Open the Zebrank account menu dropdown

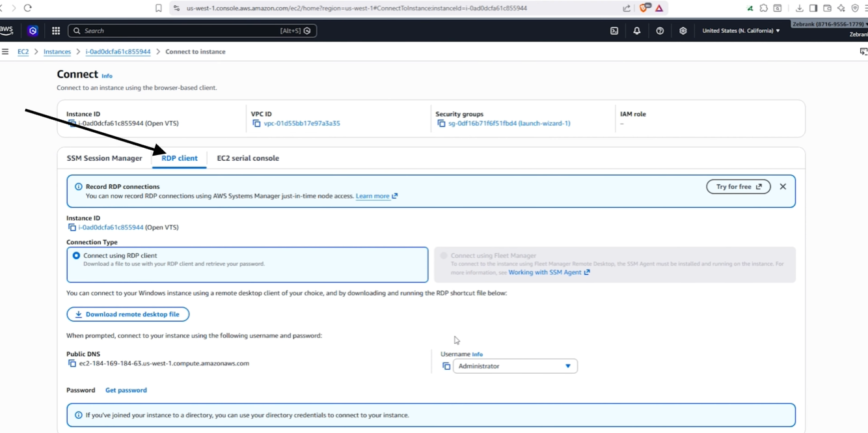[x=830, y=24]
